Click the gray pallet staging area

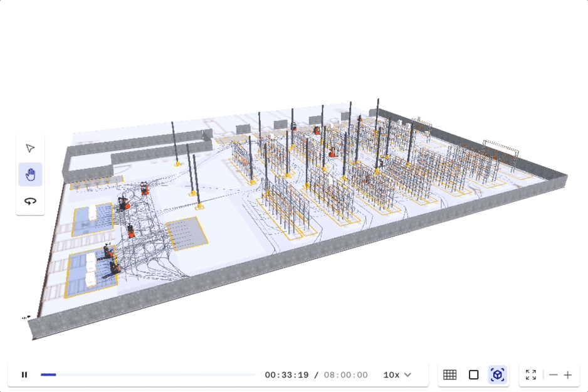pos(187,234)
